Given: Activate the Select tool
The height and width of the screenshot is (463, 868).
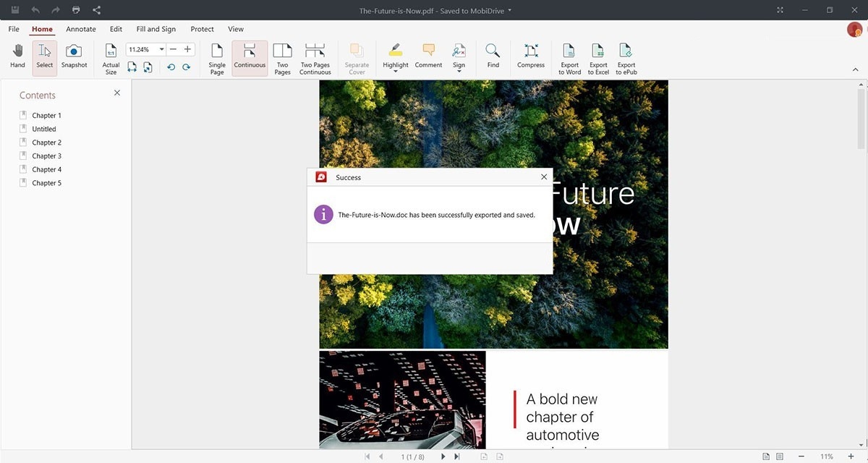Looking at the screenshot, I should (x=45, y=56).
